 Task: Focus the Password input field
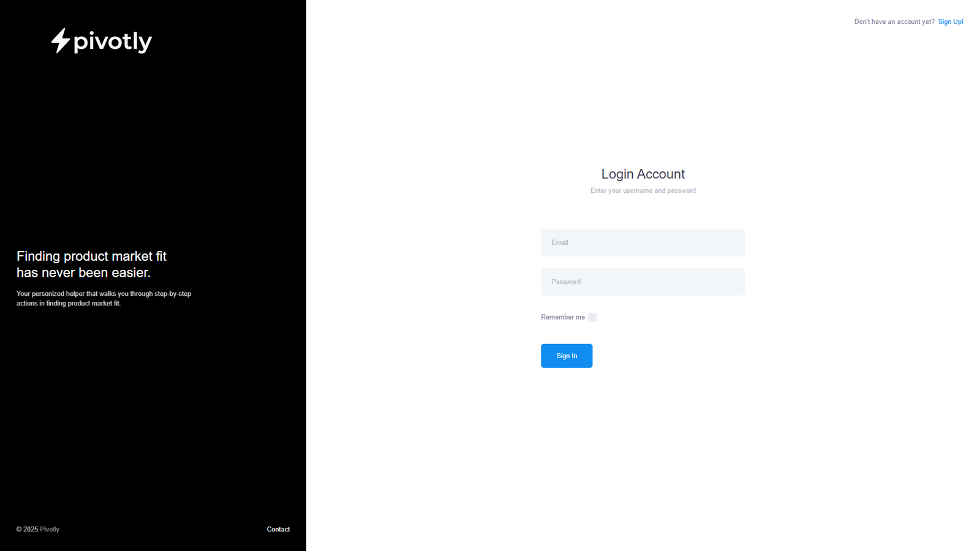643,282
